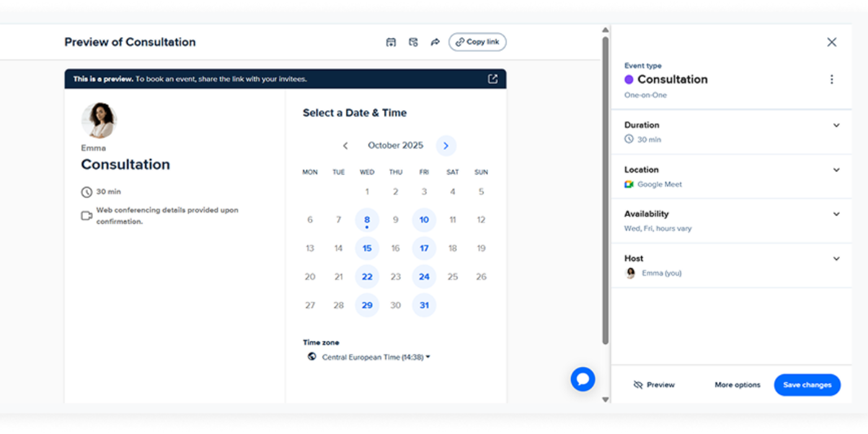Collapse the Availability section
Image resolution: width=868 pixels, height=434 pixels.
point(836,213)
